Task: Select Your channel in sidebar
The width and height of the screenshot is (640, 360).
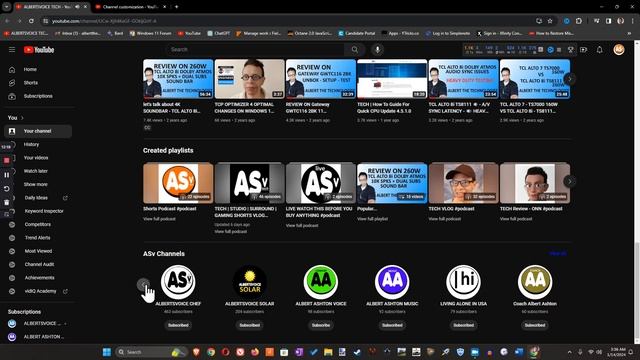Action: (x=38, y=131)
